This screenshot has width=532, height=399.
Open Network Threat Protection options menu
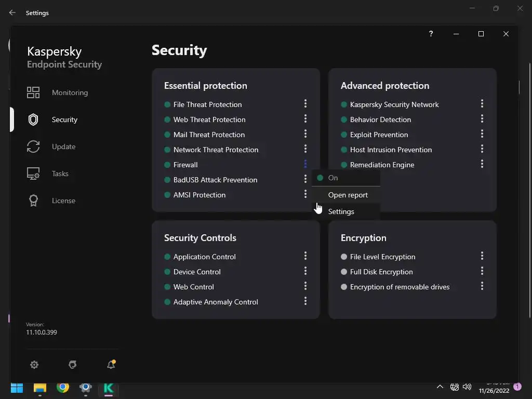coord(305,149)
